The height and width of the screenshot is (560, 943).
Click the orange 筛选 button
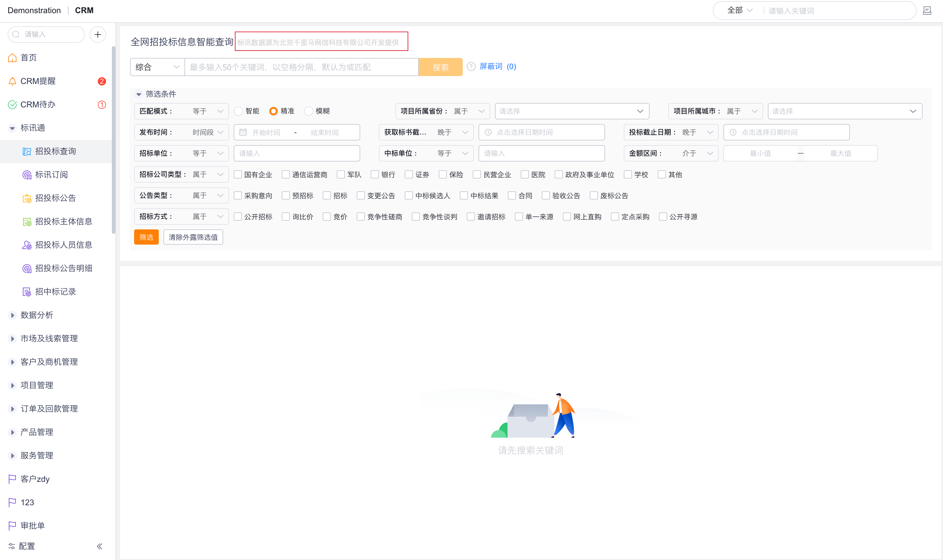[x=146, y=237]
